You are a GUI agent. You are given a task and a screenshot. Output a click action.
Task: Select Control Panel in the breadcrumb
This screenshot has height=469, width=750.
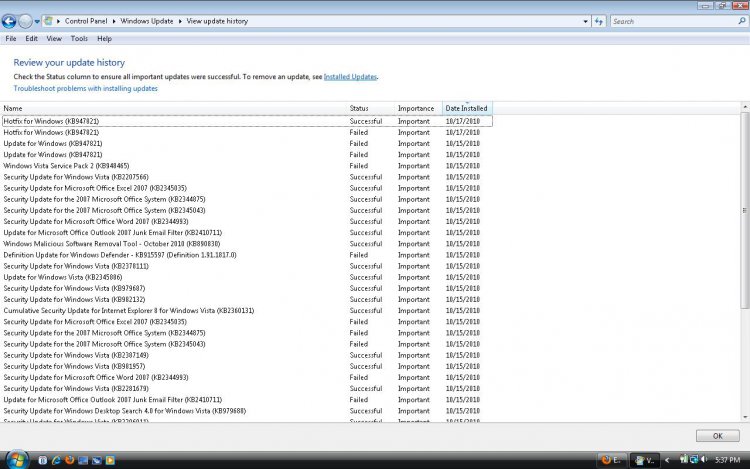click(86, 21)
